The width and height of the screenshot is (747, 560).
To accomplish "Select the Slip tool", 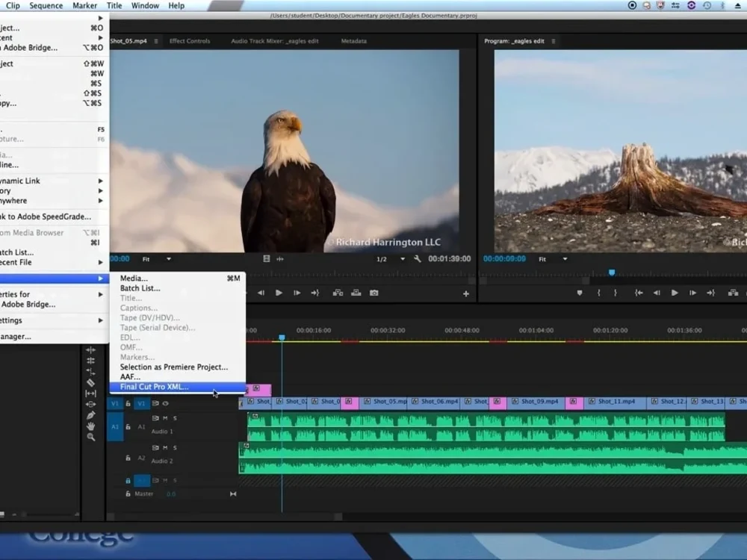I will tap(90, 393).
